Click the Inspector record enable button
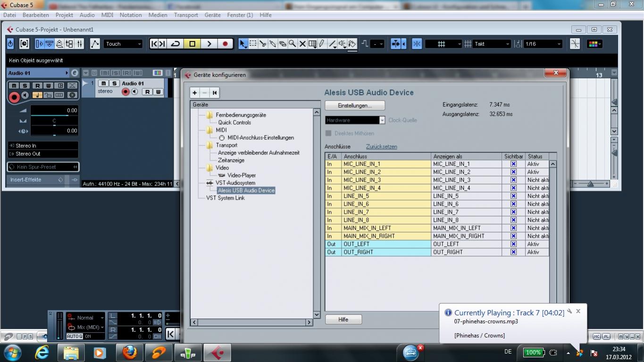 14,97
